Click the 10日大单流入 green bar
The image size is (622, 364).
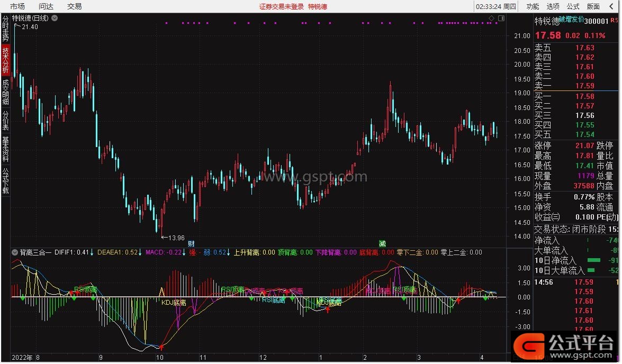click(591, 270)
